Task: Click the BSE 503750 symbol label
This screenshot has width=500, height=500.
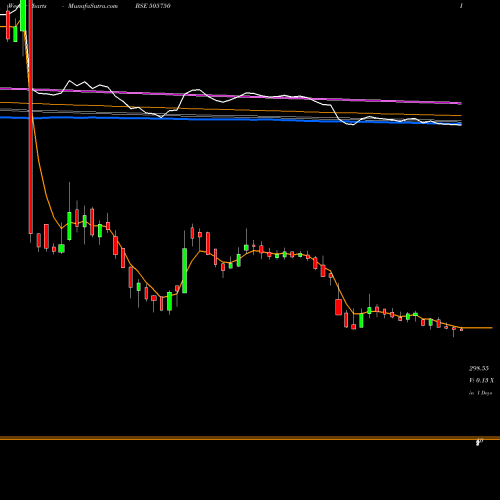Action: 153,6
